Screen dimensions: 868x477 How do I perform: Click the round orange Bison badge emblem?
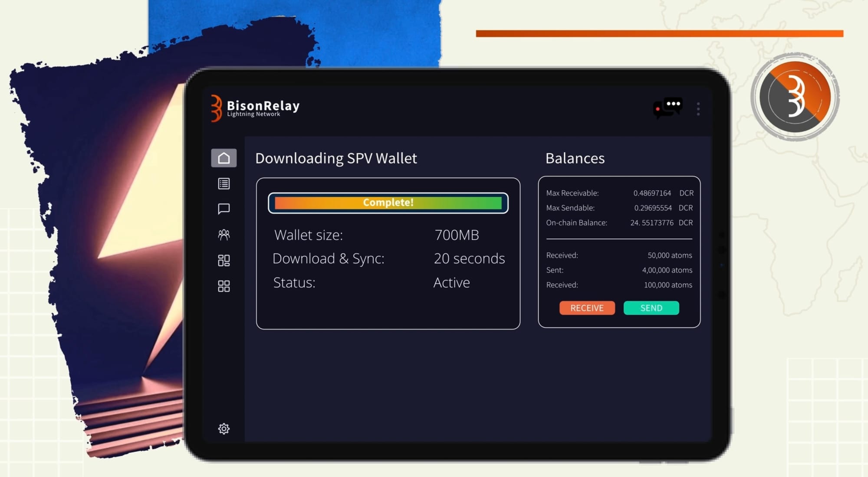tap(795, 97)
